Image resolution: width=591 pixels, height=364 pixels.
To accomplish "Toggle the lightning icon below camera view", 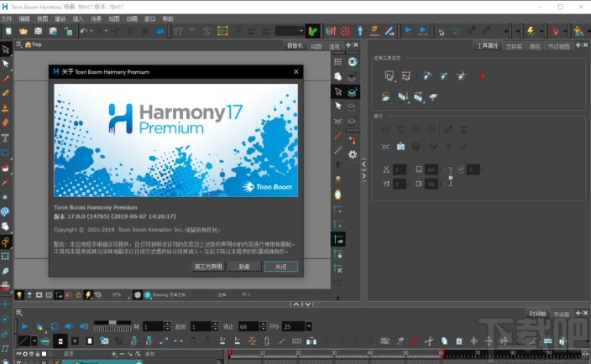I will [x=88, y=295].
